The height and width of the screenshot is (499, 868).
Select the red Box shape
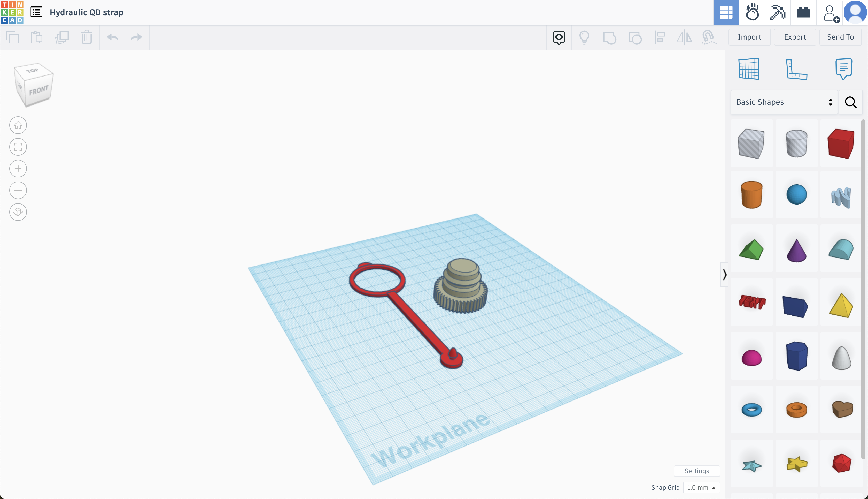pyautogui.click(x=841, y=144)
